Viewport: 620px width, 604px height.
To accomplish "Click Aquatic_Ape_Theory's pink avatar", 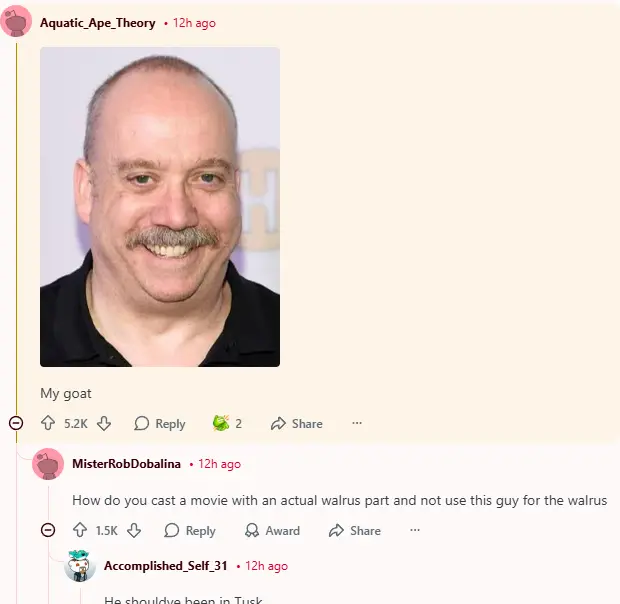I will tap(16, 21).
